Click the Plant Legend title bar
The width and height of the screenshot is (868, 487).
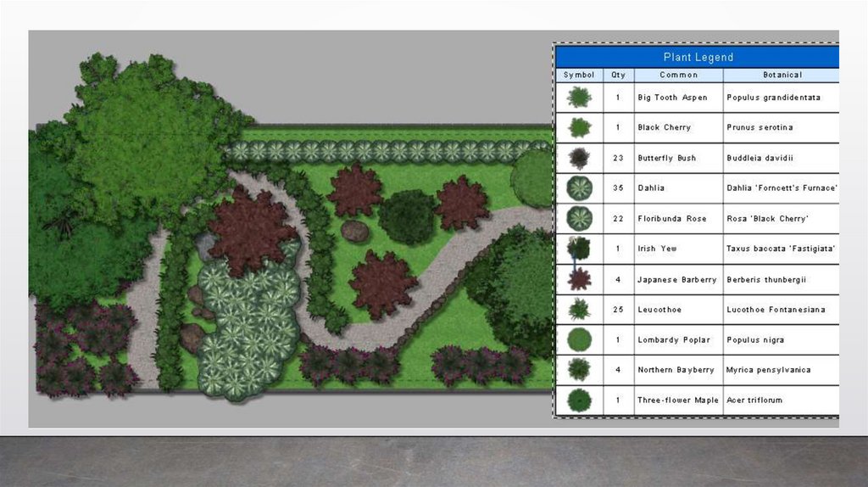coord(698,57)
